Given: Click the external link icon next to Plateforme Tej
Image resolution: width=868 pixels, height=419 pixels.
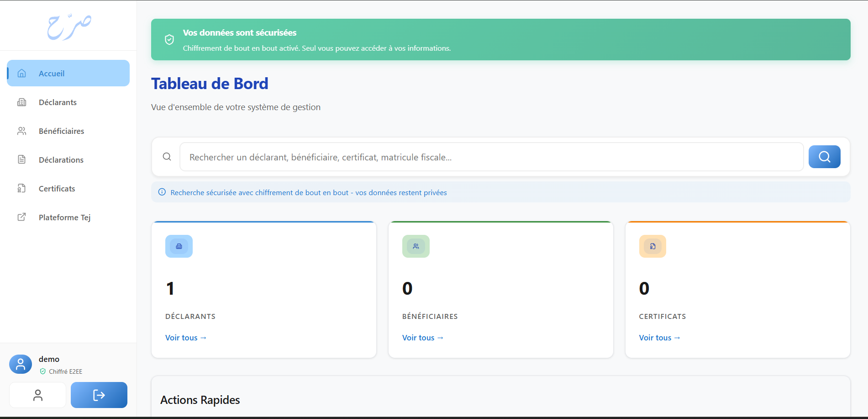Looking at the screenshot, I should tap(21, 217).
